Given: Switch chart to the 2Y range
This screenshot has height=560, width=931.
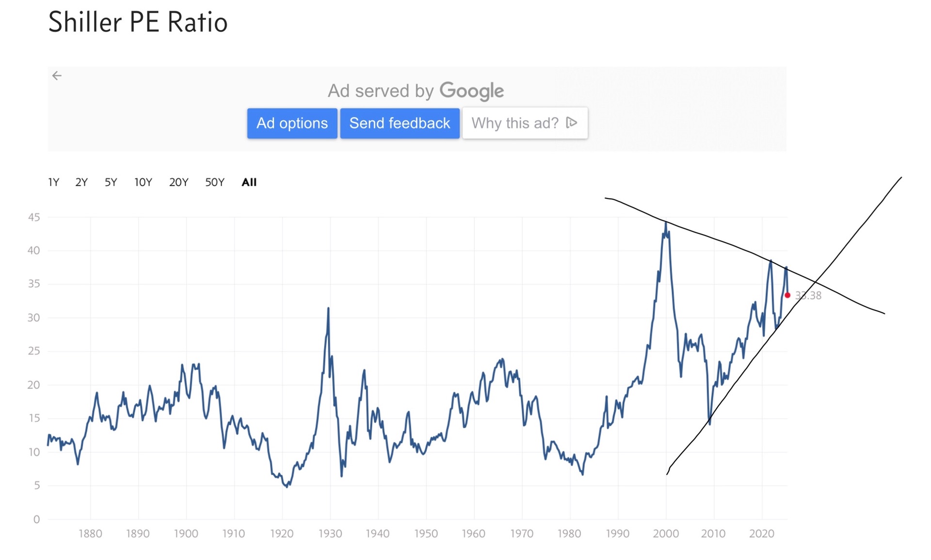Looking at the screenshot, I should point(81,182).
